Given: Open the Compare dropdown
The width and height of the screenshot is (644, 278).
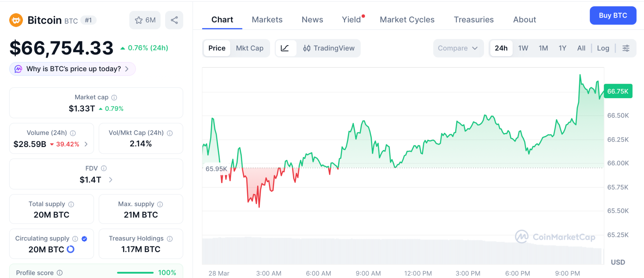Looking at the screenshot, I should pos(458,48).
